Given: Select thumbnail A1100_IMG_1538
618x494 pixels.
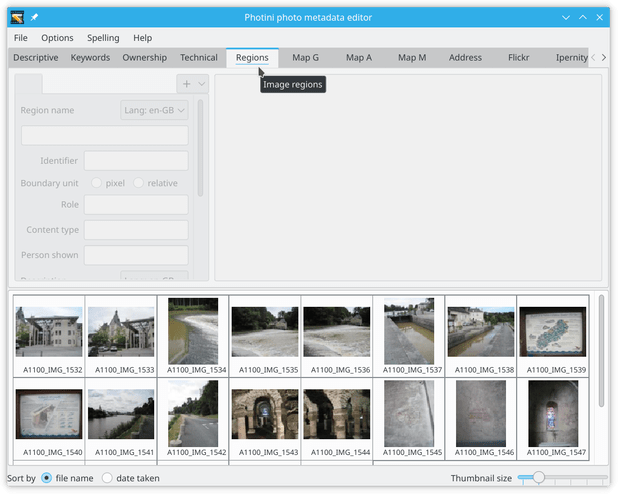Looking at the screenshot, I should pos(481,336).
